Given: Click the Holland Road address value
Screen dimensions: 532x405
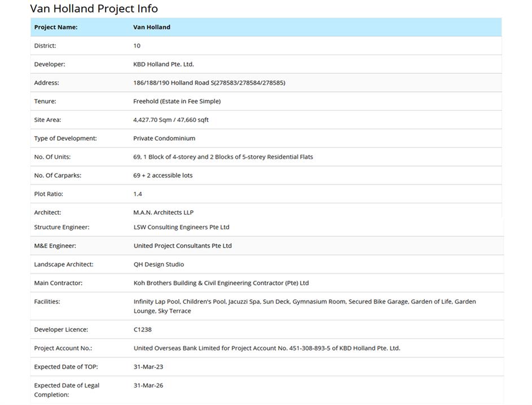Looking at the screenshot, I should 209,83.
